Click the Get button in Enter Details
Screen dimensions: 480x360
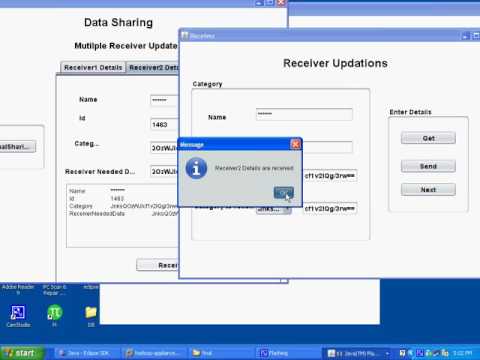click(428, 138)
